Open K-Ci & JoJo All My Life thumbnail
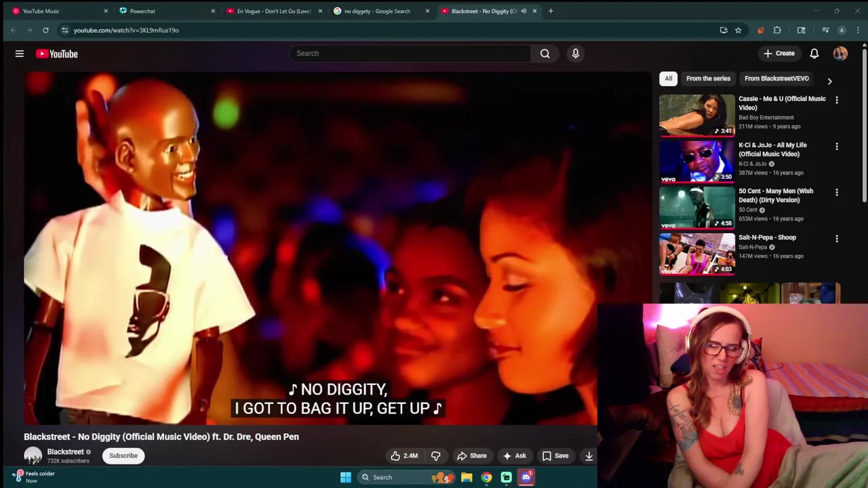 point(697,161)
